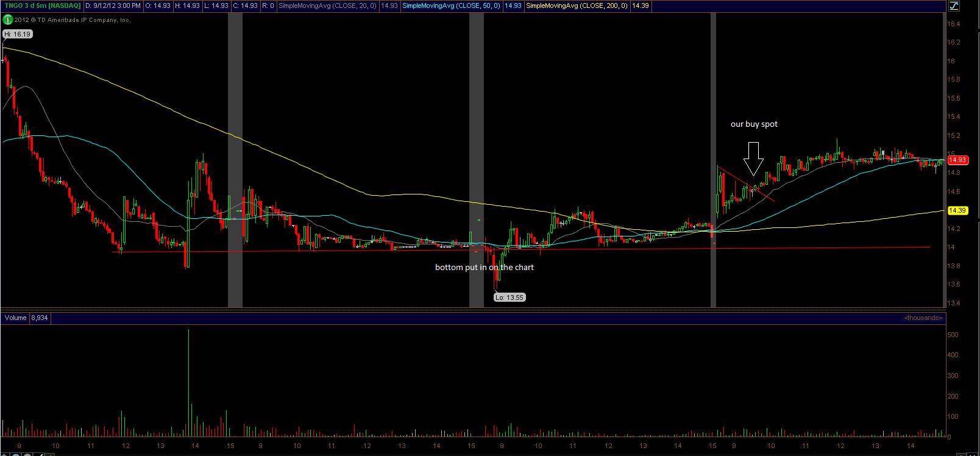Click the TD Ameritrade copyright text
980x456 pixels.
click(73, 20)
